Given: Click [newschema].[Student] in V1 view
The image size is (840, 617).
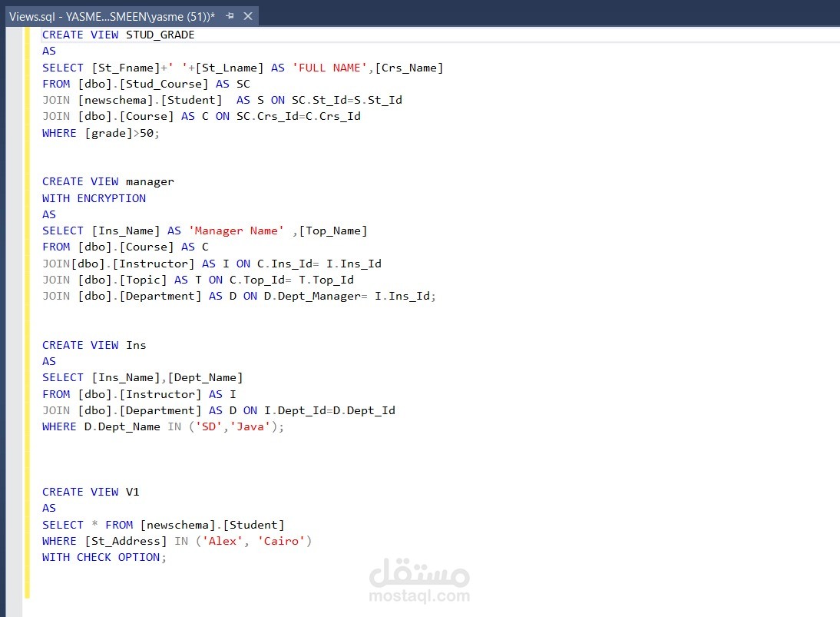Looking at the screenshot, I should tap(212, 525).
